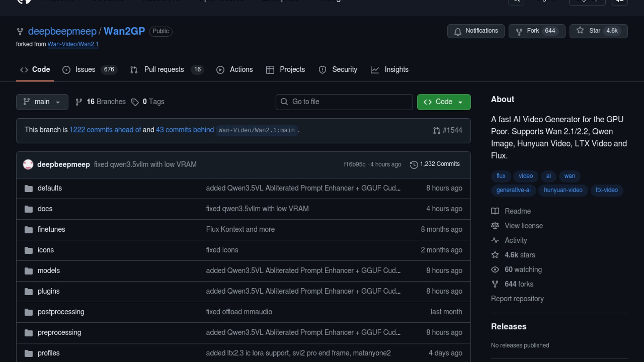Click the Notifications bell icon
This screenshot has width=644, height=362.
458,32
